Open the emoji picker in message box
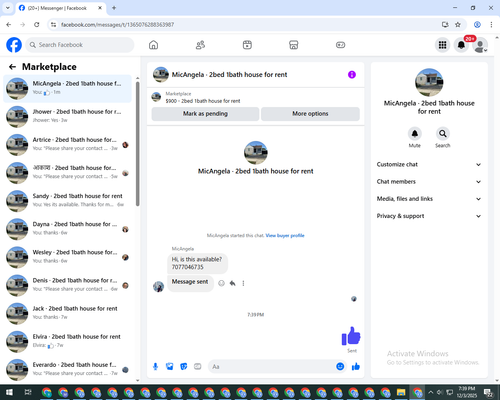This screenshot has height=400, width=500. (x=340, y=367)
